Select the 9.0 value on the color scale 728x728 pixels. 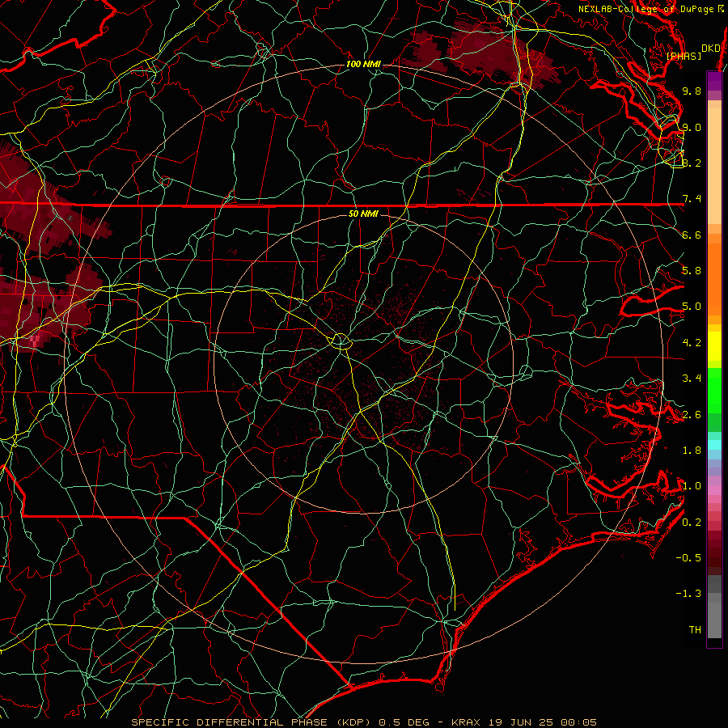tap(692, 127)
